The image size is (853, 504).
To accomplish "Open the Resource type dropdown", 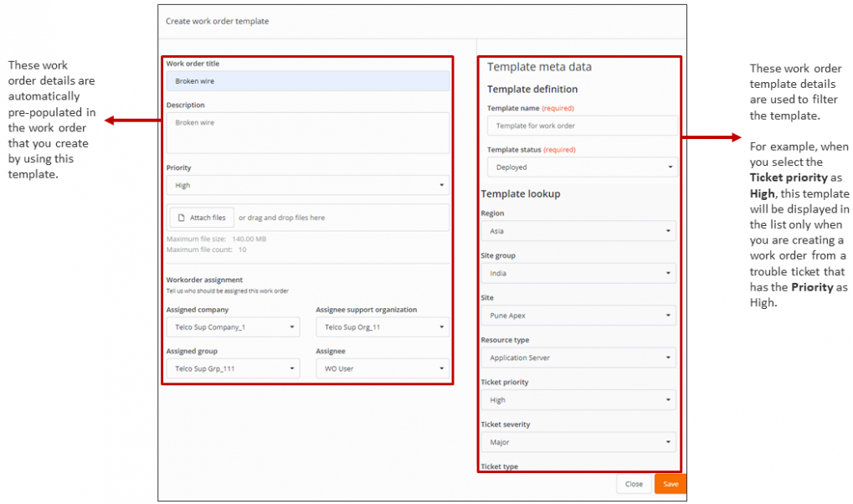I will coord(578,357).
